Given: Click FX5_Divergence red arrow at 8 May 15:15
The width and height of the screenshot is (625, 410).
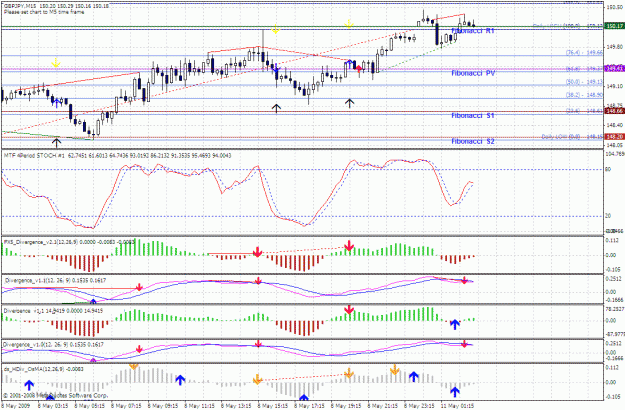Looking at the screenshot, I should pyautogui.click(x=257, y=251).
